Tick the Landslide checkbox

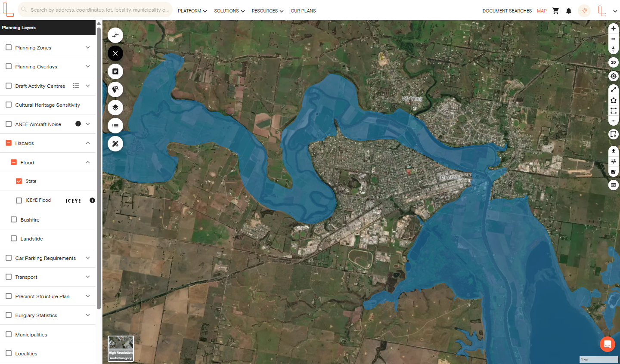[x=14, y=238]
